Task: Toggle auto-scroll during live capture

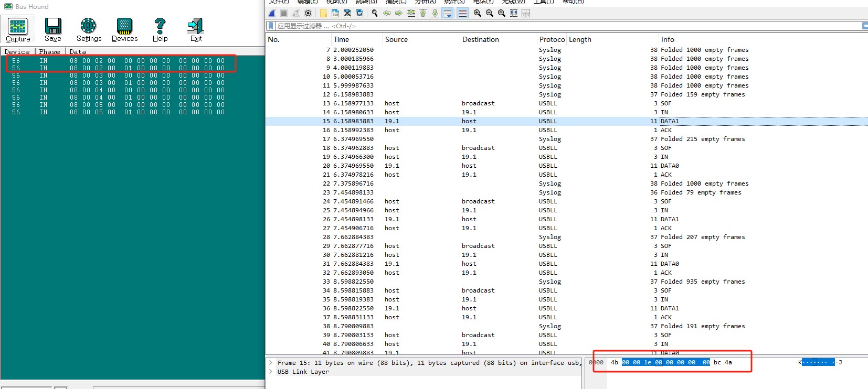Action: tap(448, 13)
